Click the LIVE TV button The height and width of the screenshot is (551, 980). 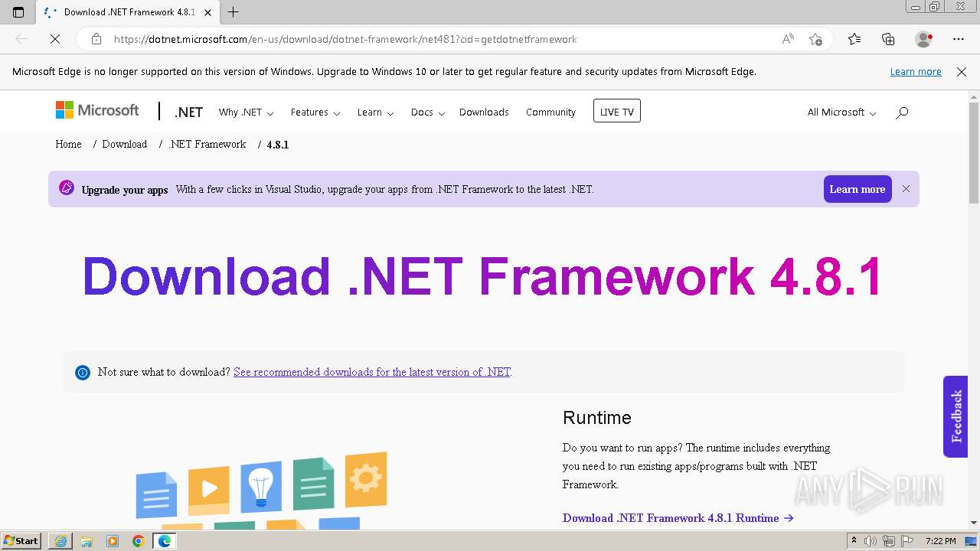[617, 111]
